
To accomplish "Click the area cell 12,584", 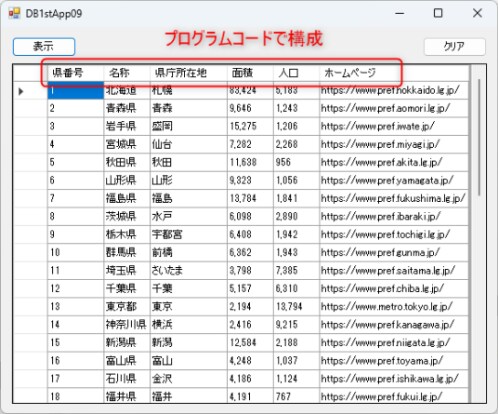I will click(250, 342).
